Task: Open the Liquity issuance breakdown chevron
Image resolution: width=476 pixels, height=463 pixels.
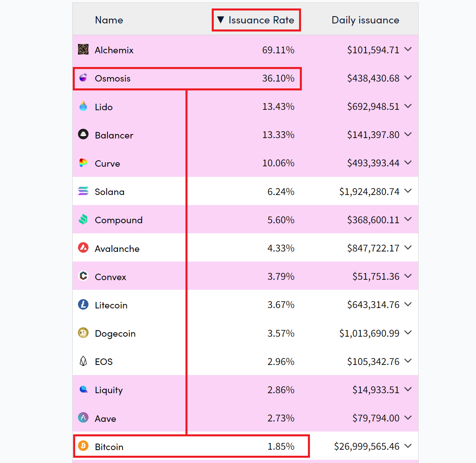Action: click(x=409, y=389)
